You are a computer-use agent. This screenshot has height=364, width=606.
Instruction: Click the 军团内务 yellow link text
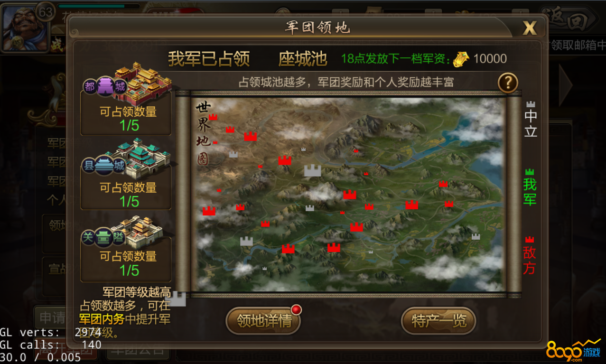point(102,319)
